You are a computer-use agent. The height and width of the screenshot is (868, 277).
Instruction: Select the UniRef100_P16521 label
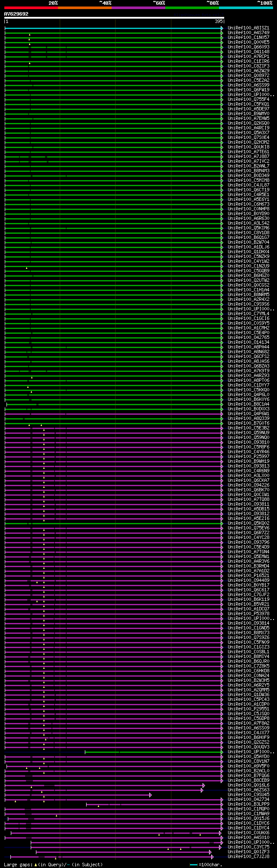pyautogui.click(x=248, y=576)
